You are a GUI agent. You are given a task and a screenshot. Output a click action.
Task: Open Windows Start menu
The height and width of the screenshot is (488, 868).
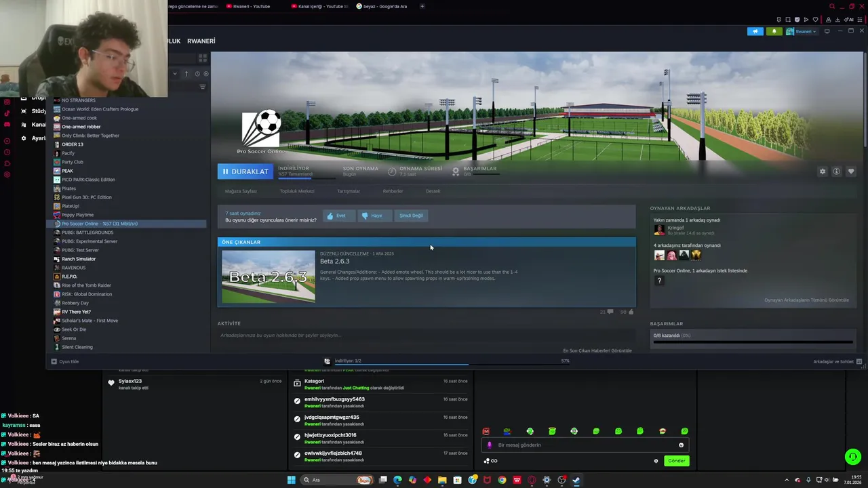(291, 480)
